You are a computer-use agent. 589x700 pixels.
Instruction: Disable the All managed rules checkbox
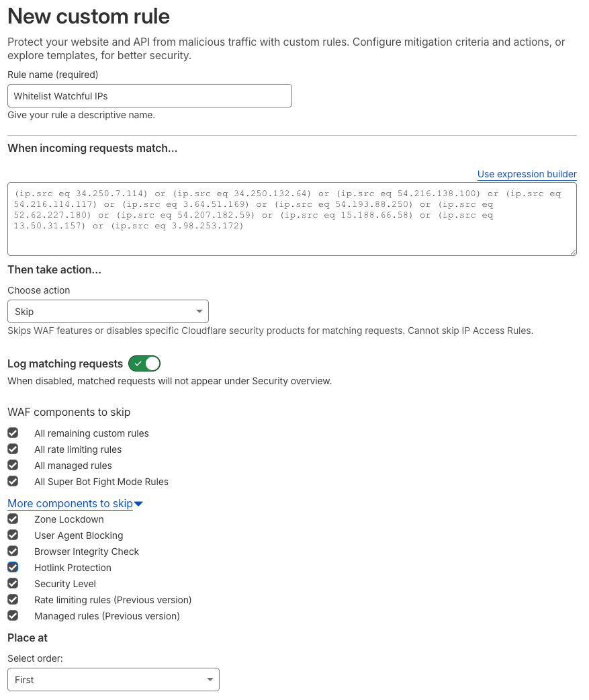(13, 465)
